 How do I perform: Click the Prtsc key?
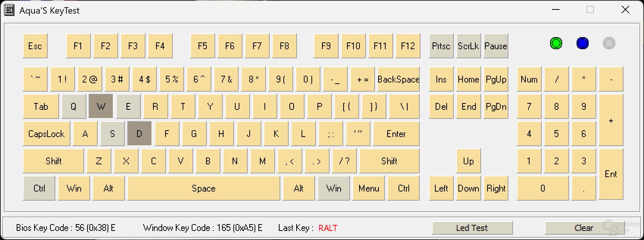pyautogui.click(x=441, y=46)
